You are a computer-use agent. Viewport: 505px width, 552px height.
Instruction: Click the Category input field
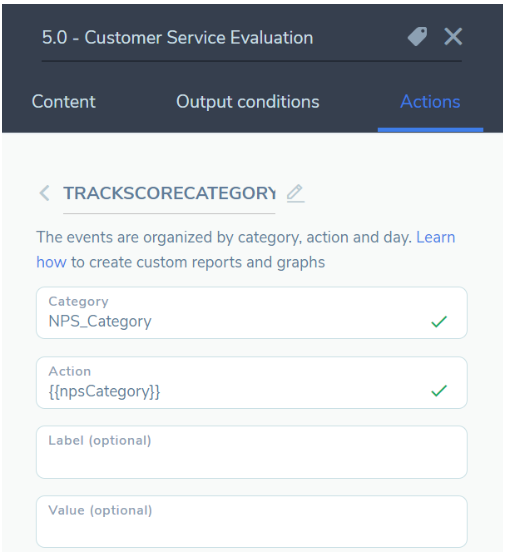click(252, 313)
